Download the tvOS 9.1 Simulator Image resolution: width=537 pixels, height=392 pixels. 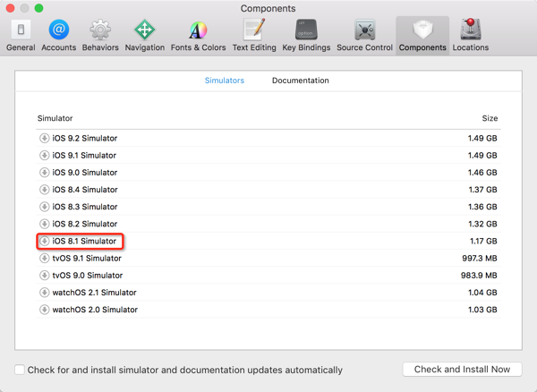coord(44,258)
